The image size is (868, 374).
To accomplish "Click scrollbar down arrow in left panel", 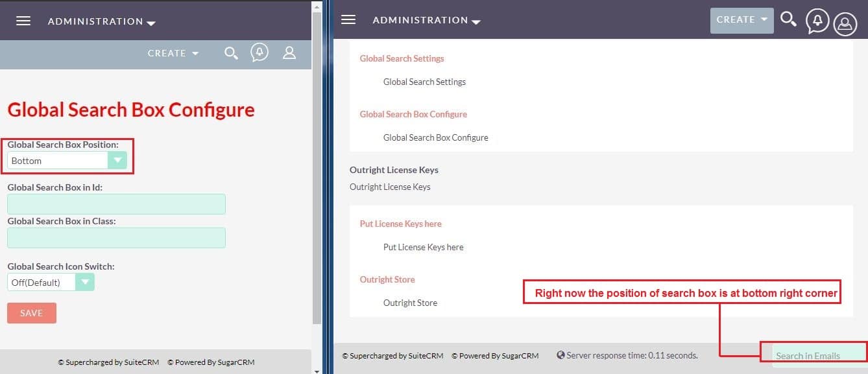I will pos(317,370).
